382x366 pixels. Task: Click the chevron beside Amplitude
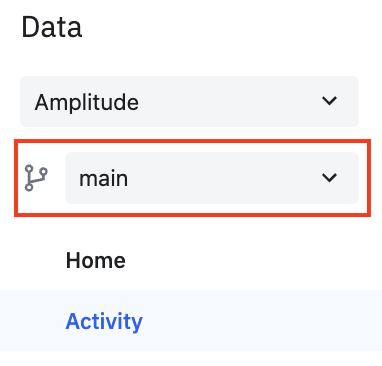pos(329,101)
